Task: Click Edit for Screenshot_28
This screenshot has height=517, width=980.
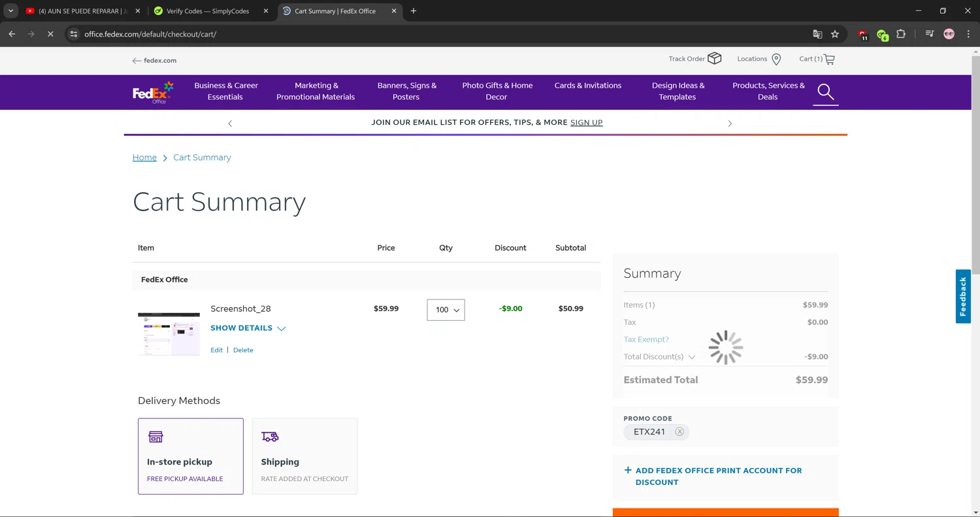Action: 216,350
